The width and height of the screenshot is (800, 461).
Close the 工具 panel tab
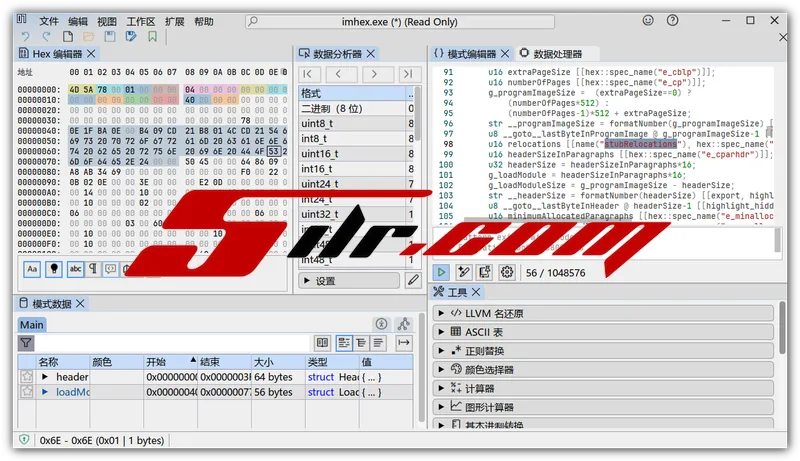tap(476, 292)
